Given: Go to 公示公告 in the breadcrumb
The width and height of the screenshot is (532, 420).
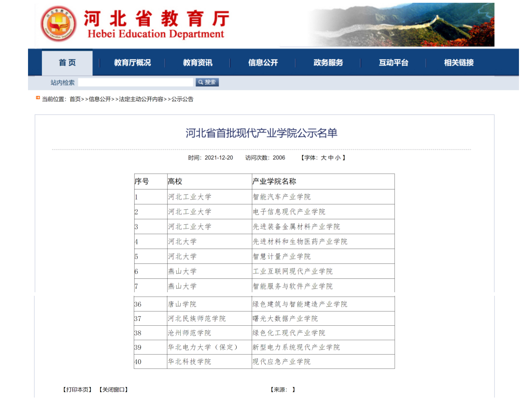Looking at the screenshot, I should [x=182, y=99].
